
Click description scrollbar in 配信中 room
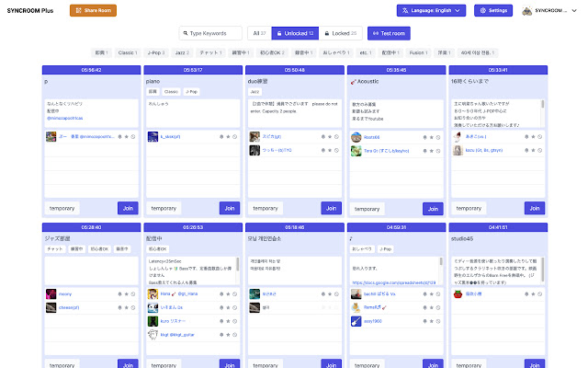tap(237, 263)
